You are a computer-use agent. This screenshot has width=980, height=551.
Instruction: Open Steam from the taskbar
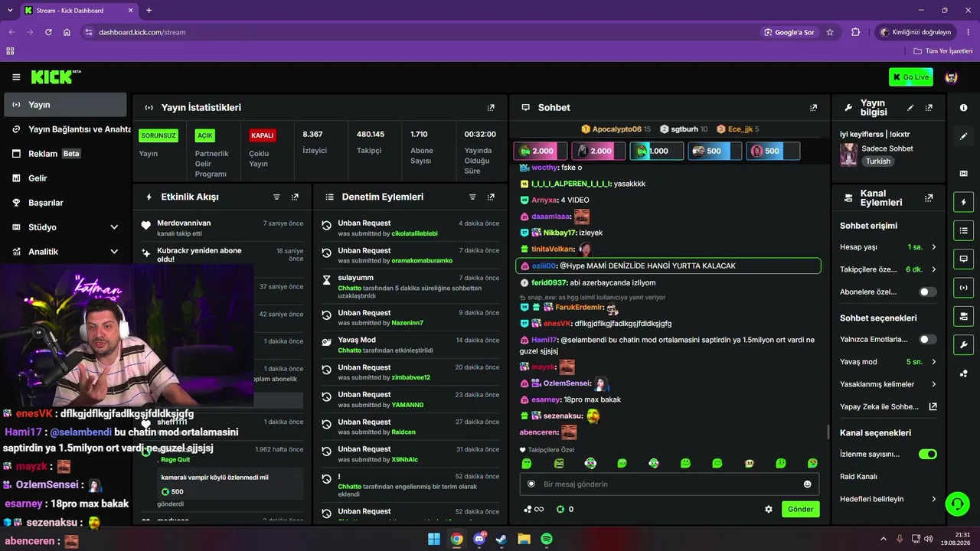pyautogui.click(x=501, y=539)
